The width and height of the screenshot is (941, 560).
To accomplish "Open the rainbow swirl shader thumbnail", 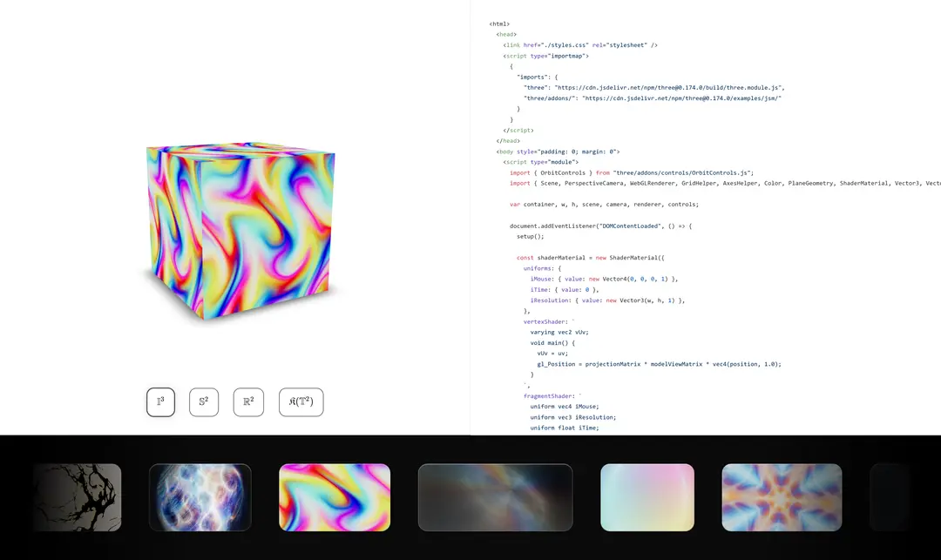I will click(x=335, y=497).
